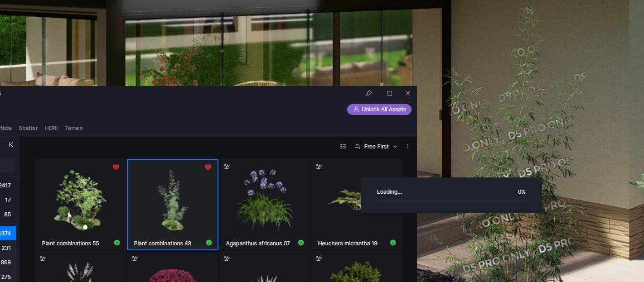This screenshot has height=282, width=644.
Task: Select the Plant combinations 48 thumbnail
Action: point(173,204)
